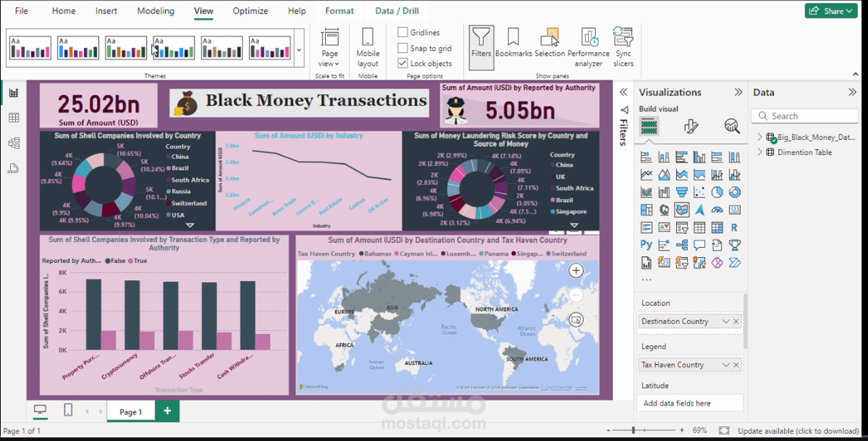Viewport: 868px width, 441px height.
Task: Remove Destination Country from Location
Action: click(x=736, y=321)
